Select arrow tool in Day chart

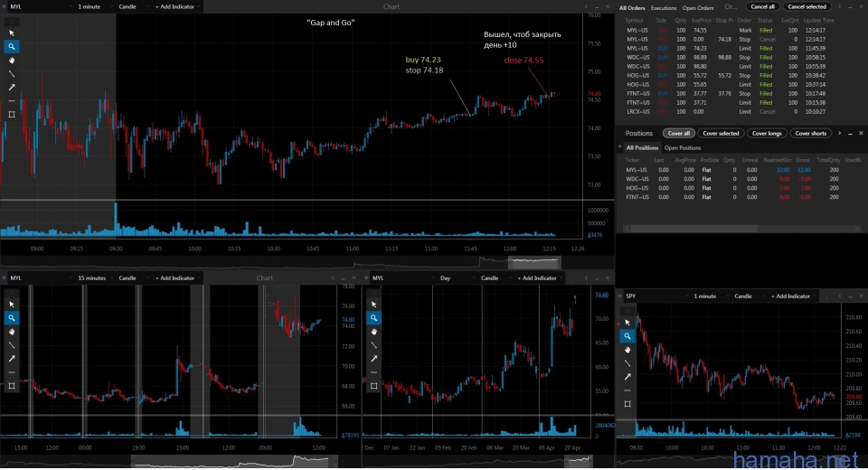373,359
